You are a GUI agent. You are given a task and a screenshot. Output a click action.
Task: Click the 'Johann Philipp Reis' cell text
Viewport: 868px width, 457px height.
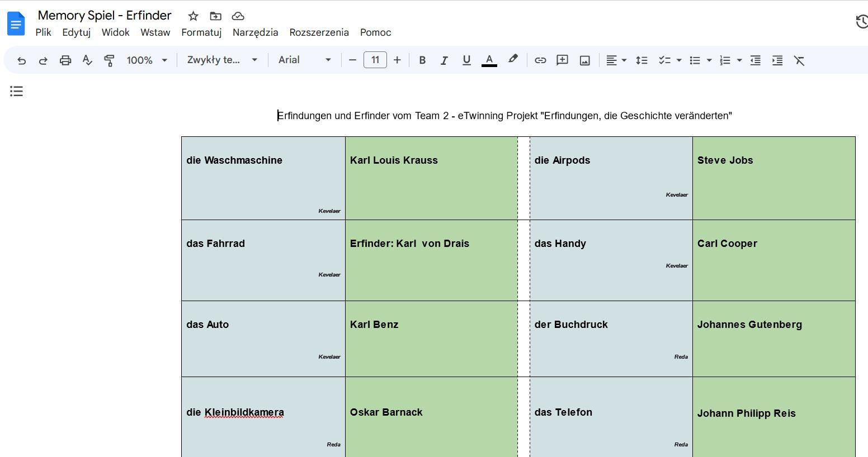746,413
